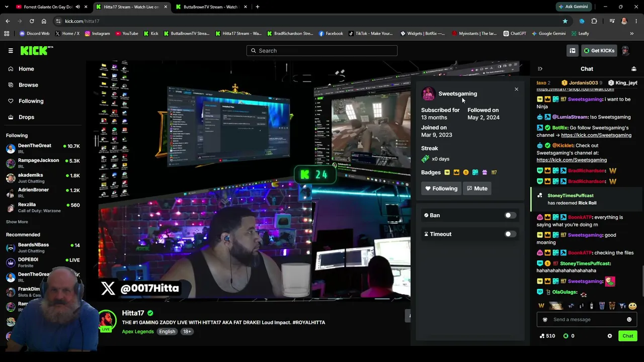Expand the Show more followed channels list

tap(17, 222)
